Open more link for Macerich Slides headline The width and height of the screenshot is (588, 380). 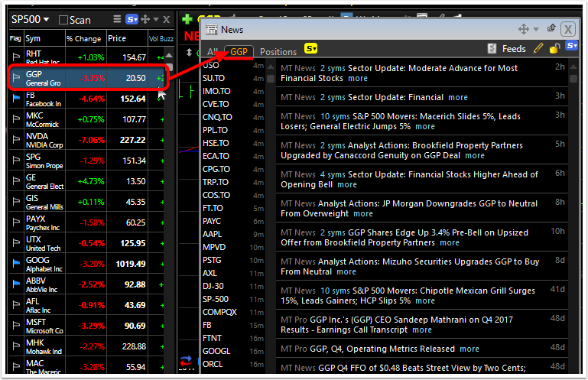[x=425, y=126]
